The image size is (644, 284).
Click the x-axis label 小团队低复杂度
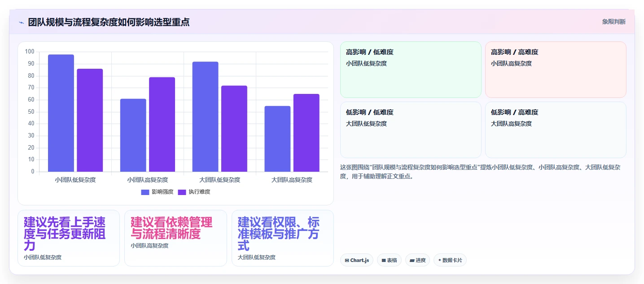(x=75, y=180)
